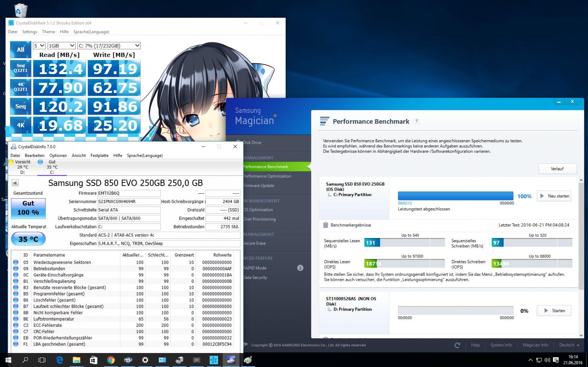Open CrystalDiskMark Datei menu

point(13,32)
